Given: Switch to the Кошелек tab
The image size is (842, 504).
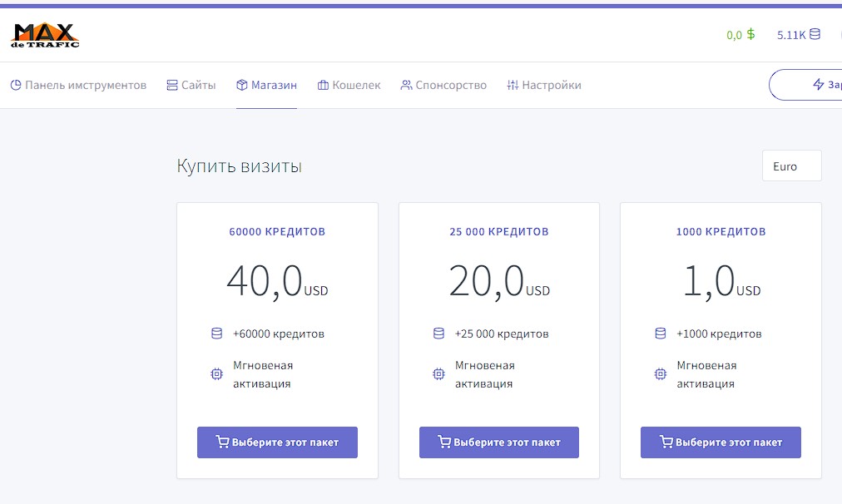Looking at the screenshot, I should point(349,85).
